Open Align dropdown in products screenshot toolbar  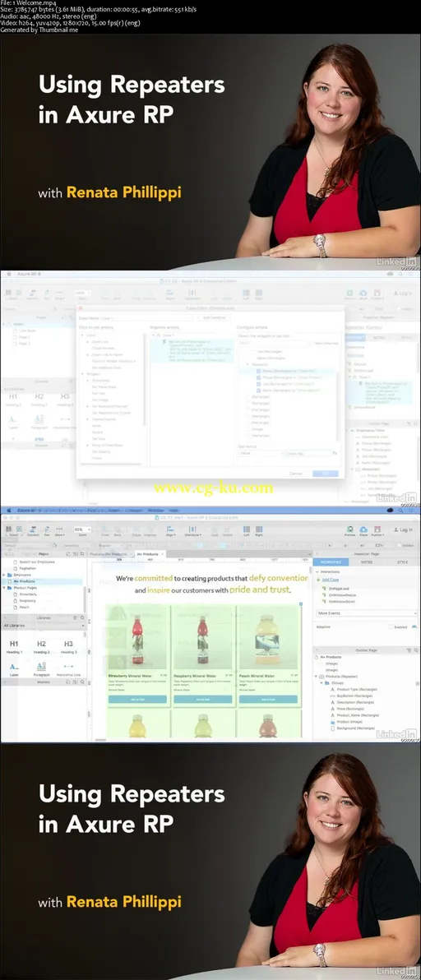(170, 531)
